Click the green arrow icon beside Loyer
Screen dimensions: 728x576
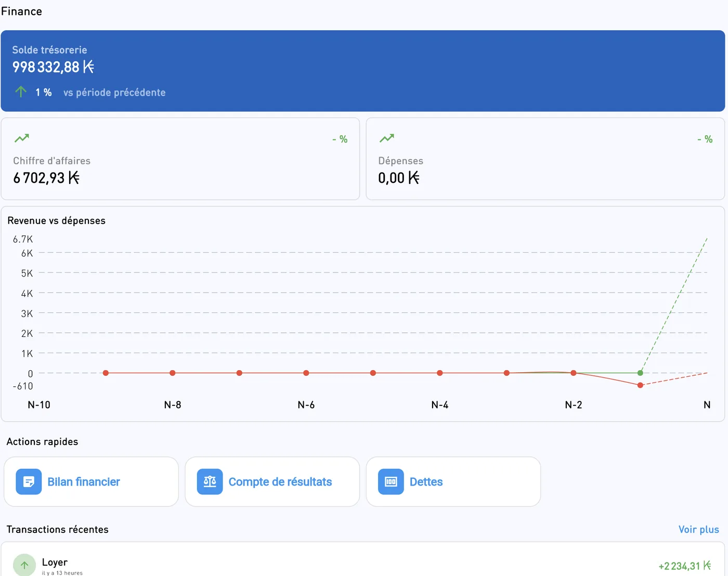click(x=24, y=565)
